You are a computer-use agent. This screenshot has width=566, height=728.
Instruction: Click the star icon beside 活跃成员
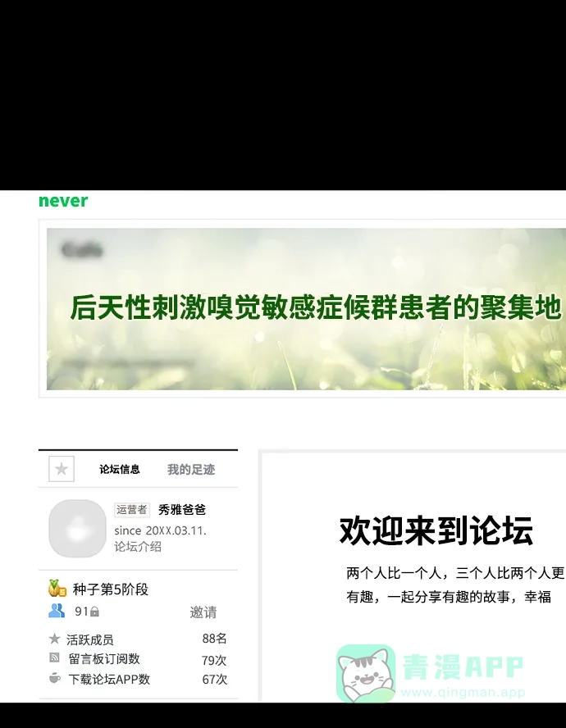coord(54,639)
